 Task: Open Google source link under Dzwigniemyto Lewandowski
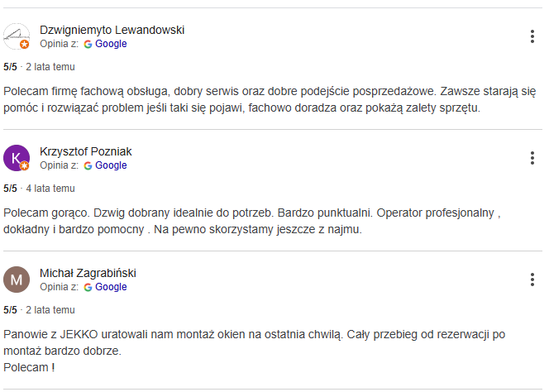point(111,44)
